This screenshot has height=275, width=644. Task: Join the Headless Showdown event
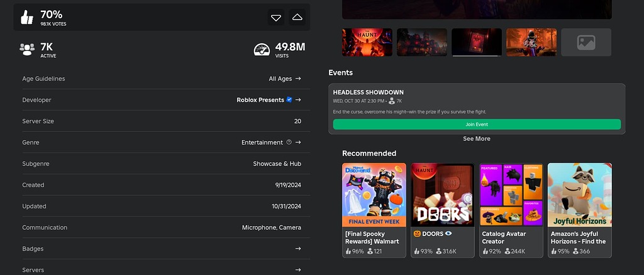(477, 124)
